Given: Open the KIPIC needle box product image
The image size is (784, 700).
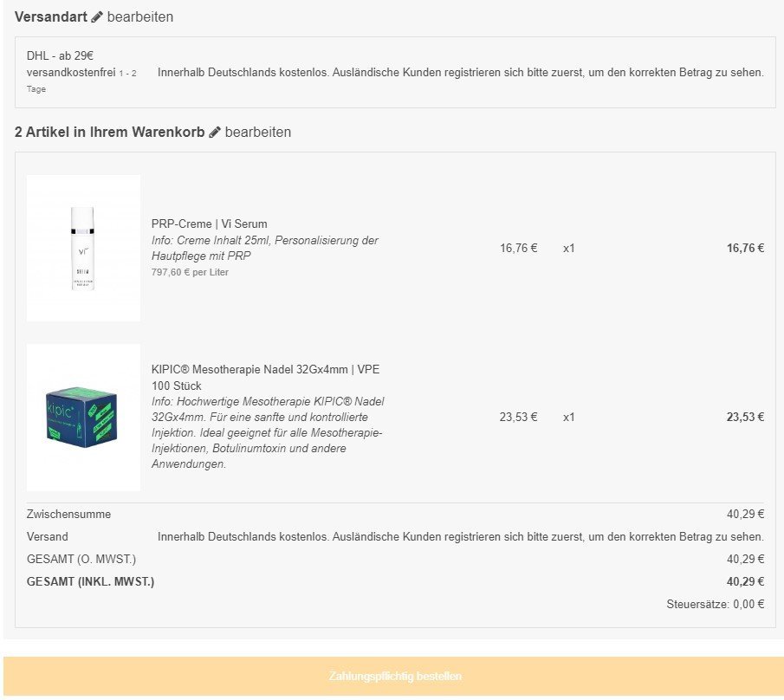Looking at the screenshot, I should point(83,418).
